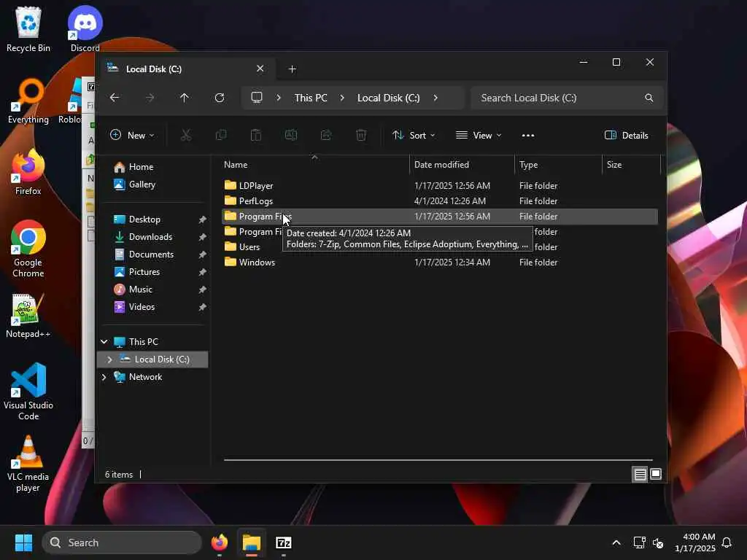747x560 pixels.
Task: Click This PC in breadcrumb
Action: point(311,98)
